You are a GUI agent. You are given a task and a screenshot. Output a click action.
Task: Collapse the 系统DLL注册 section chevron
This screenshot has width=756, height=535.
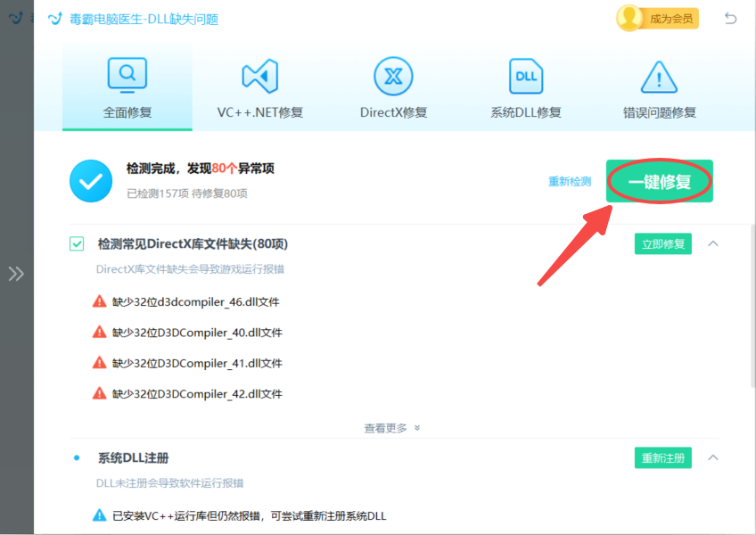(x=714, y=457)
